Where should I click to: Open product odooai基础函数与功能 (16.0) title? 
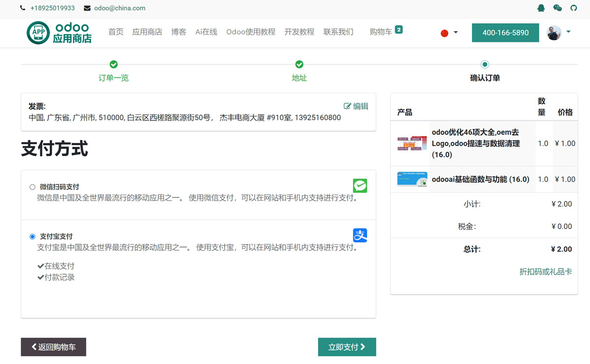click(x=480, y=179)
